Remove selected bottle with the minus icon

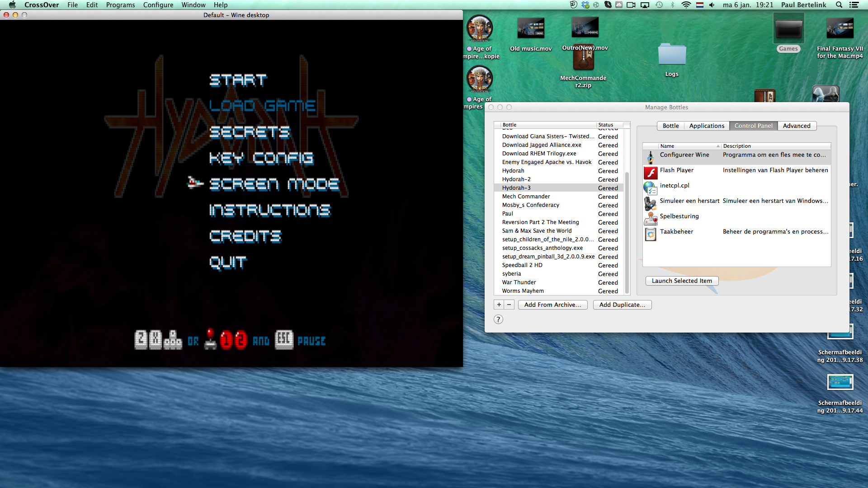click(x=509, y=305)
